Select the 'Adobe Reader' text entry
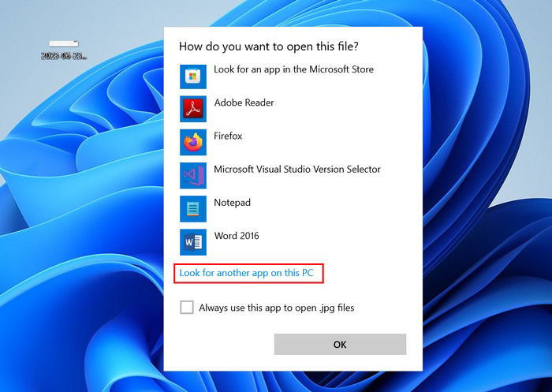Viewport: 552px width, 392px height. [x=244, y=103]
